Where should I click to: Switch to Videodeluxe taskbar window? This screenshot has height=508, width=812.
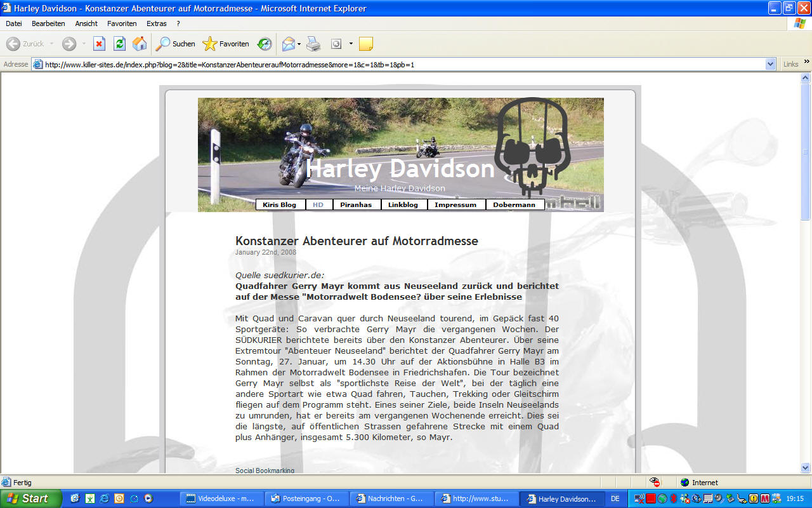point(221,498)
